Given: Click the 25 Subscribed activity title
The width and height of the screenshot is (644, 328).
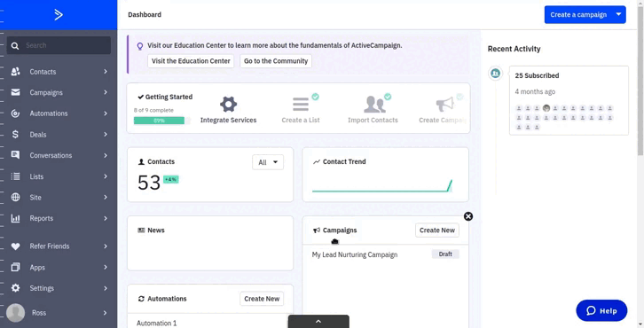Looking at the screenshot, I should pos(537,75).
